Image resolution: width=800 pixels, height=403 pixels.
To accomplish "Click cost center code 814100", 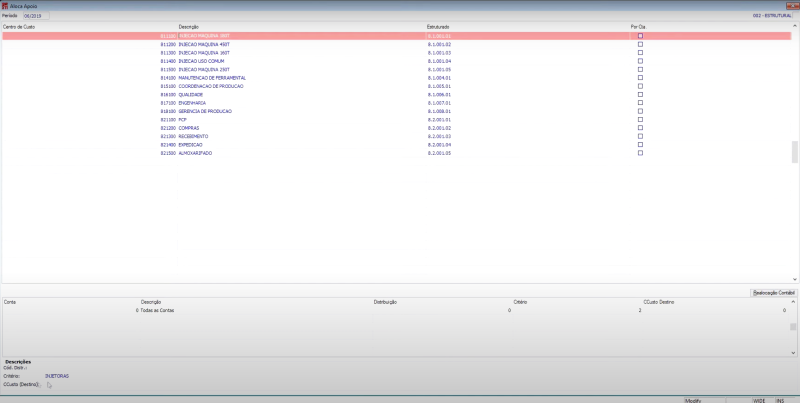I will (x=168, y=78).
